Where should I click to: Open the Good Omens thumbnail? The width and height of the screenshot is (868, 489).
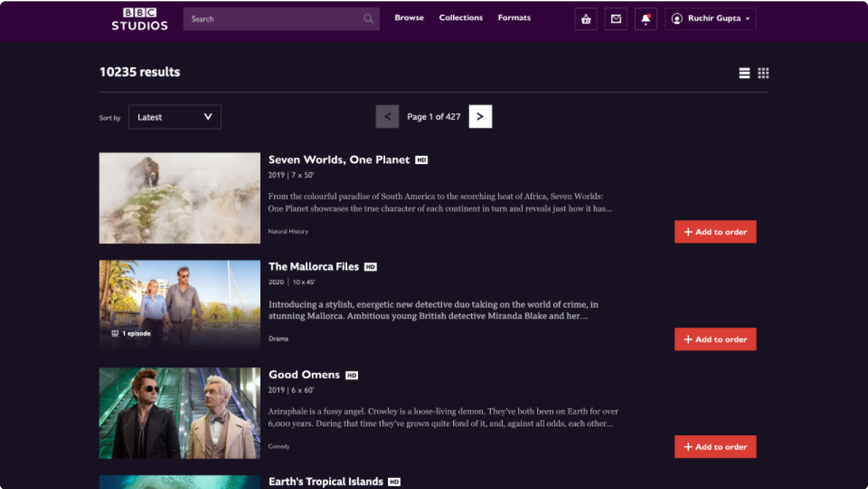[180, 413]
